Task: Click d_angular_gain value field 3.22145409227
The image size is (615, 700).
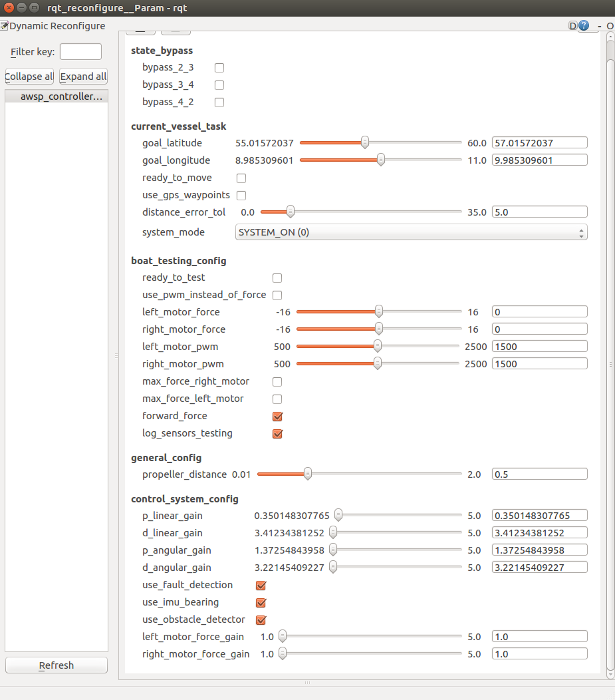Action: click(x=540, y=568)
